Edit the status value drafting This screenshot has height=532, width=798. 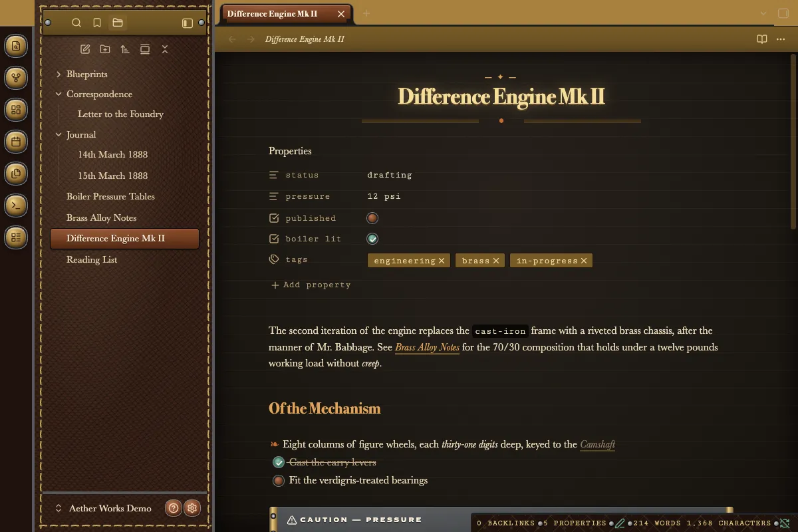click(x=390, y=175)
